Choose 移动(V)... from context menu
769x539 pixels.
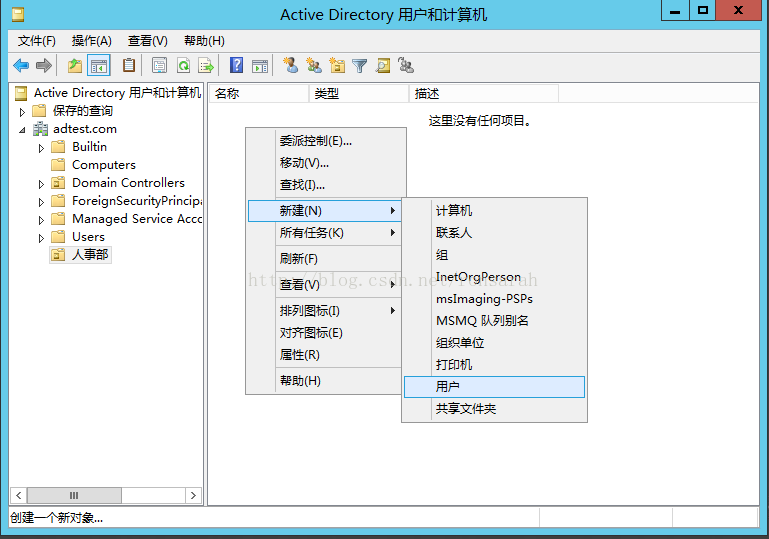pyautogui.click(x=325, y=163)
